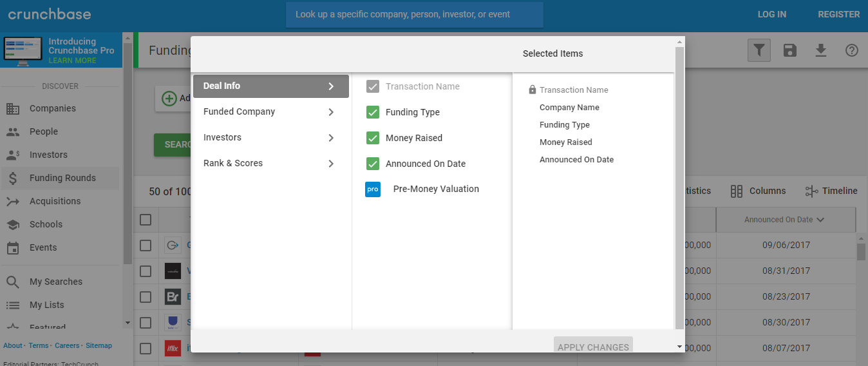Expand the Investors category chevron
This screenshot has height=366, width=868.
[x=331, y=138]
